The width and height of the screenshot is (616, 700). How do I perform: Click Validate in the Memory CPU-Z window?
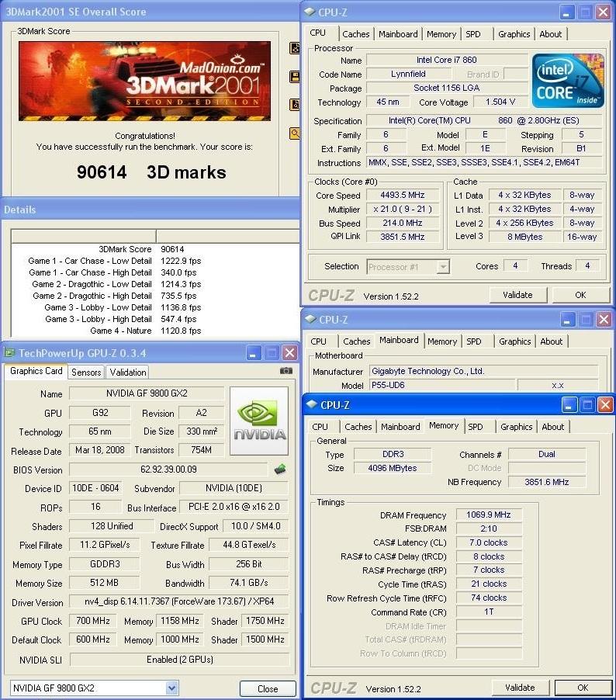click(x=520, y=688)
